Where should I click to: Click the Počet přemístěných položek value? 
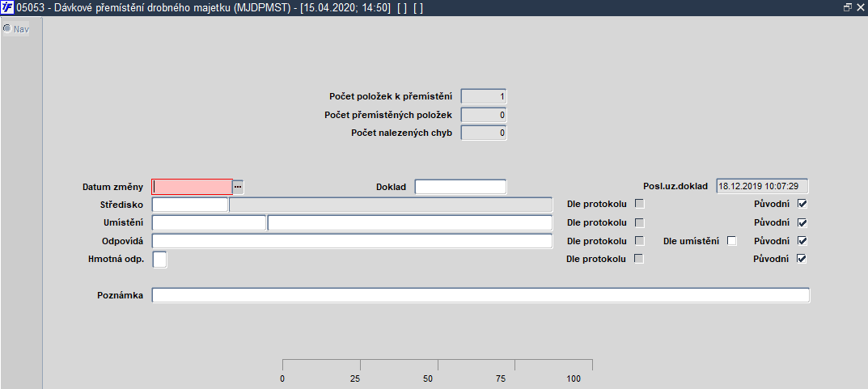[x=484, y=115]
